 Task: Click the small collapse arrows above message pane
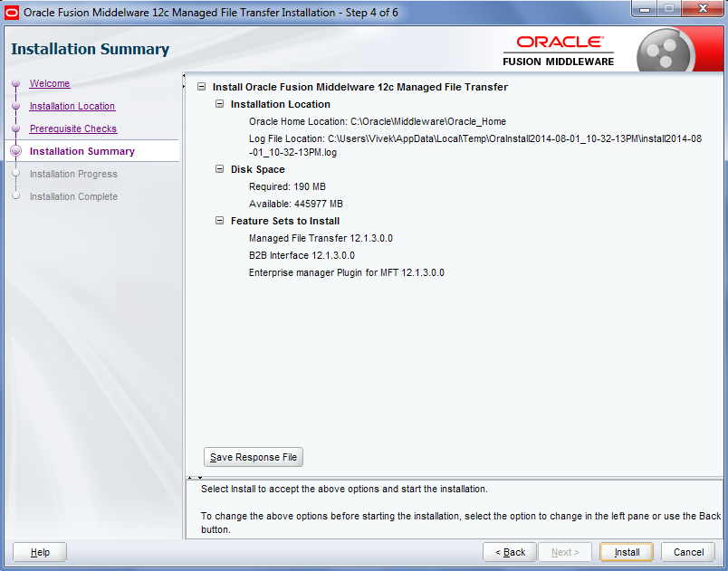[x=195, y=477]
